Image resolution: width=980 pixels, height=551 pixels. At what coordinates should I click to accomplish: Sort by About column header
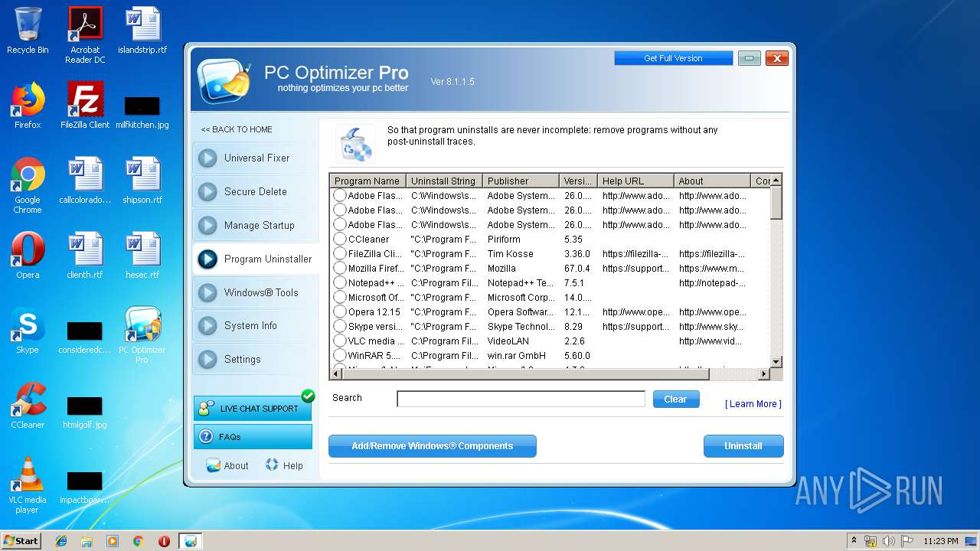tap(713, 181)
